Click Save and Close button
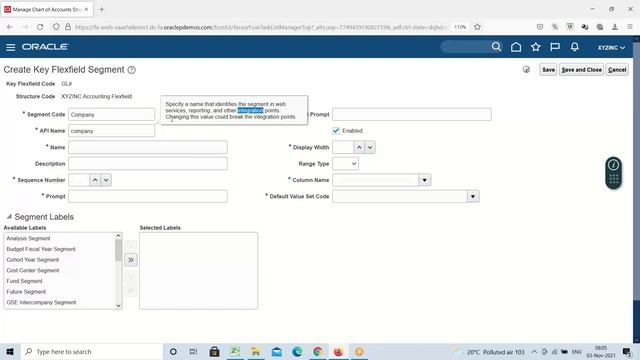Screen dimensions: 640x360 (581, 70)
